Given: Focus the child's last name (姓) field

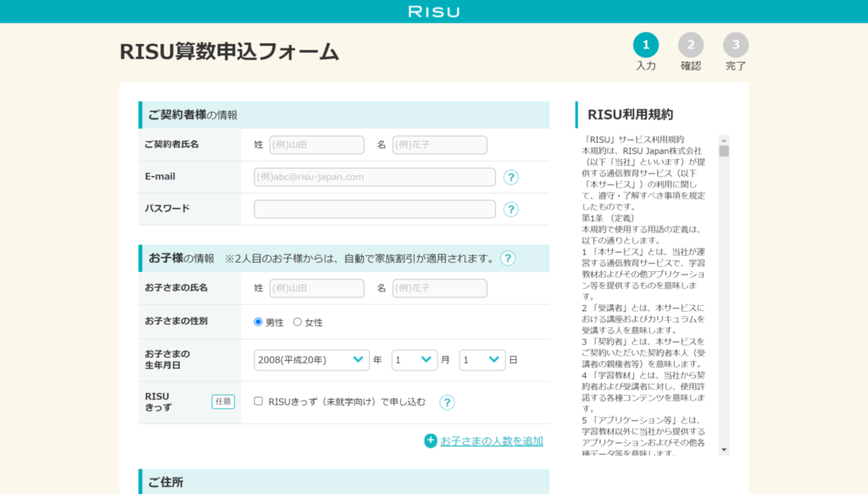Looking at the screenshot, I should [x=317, y=288].
